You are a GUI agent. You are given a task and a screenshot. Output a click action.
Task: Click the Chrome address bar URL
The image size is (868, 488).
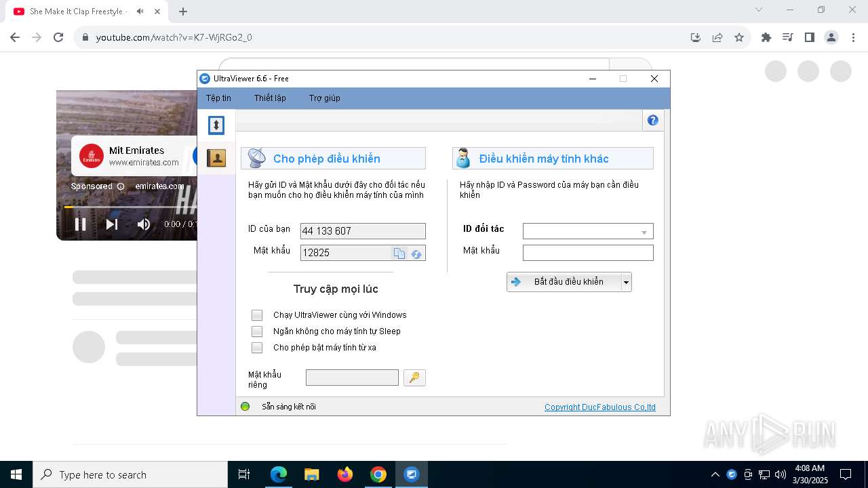pyautogui.click(x=174, y=37)
